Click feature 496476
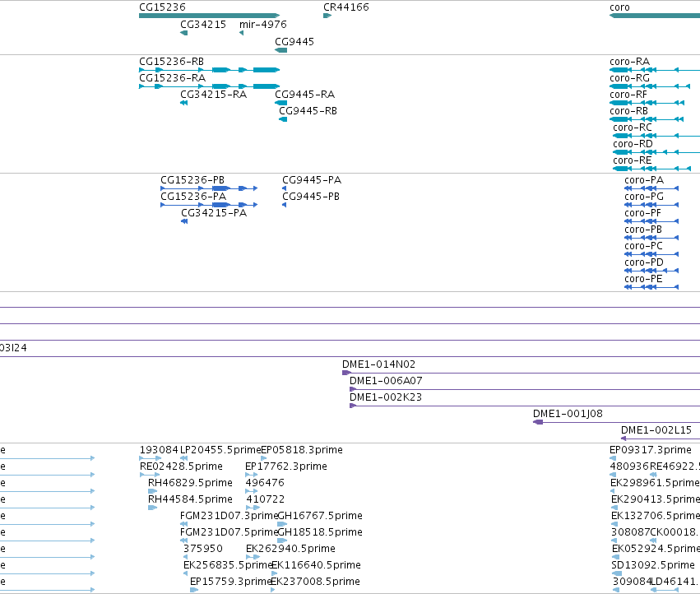The width and height of the screenshot is (700, 594). tap(252, 491)
